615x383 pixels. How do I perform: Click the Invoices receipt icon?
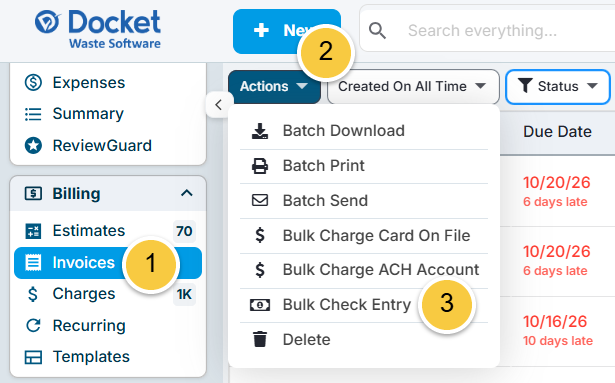33,263
